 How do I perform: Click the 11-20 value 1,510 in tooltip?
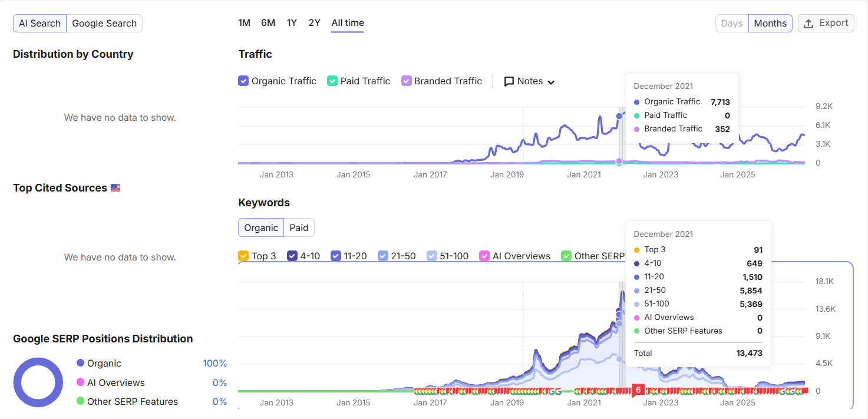tap(753, 277)
